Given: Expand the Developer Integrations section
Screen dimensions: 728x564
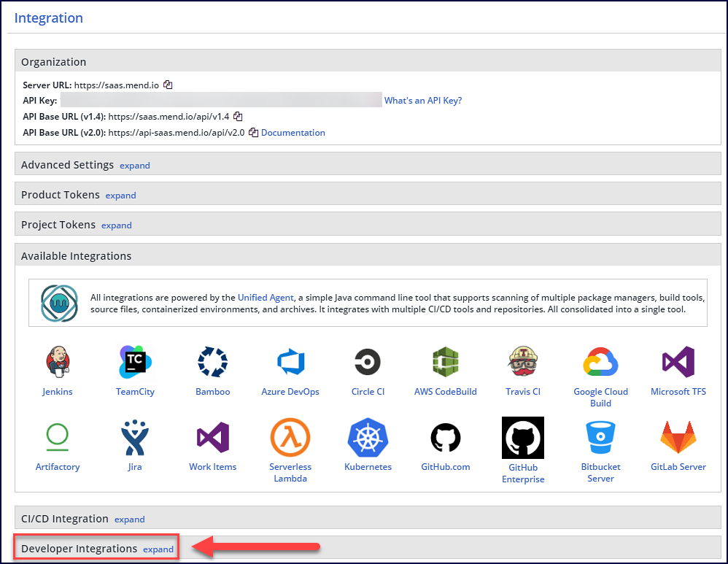Looking at the screenshot, I should (x=158, y=549).
